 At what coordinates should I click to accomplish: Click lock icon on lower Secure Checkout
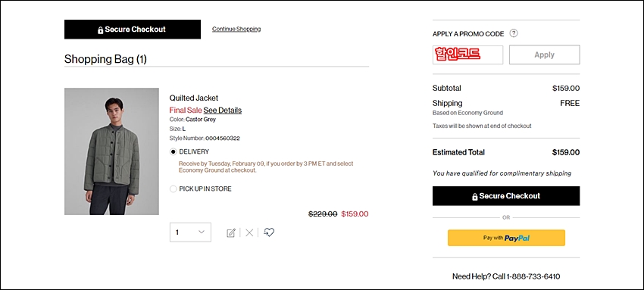pyautogui.click(x=475, y=196)
